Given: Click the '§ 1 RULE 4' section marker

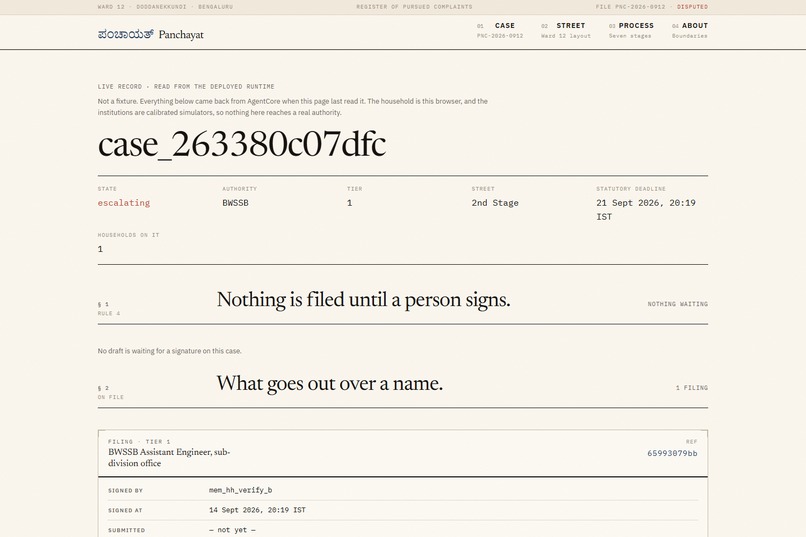Looking at the screenshot, I should pos(109,309).
